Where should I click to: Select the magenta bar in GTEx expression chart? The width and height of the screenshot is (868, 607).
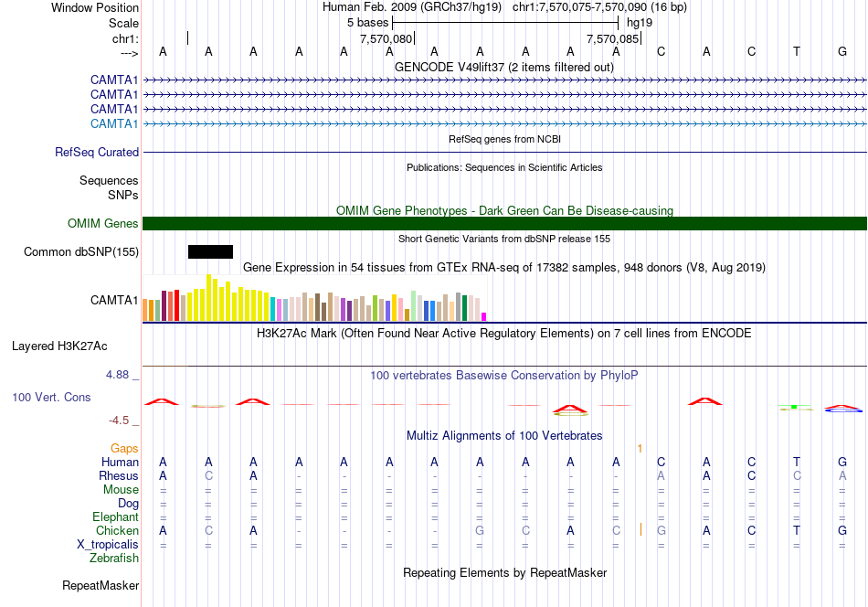point(484,317)
